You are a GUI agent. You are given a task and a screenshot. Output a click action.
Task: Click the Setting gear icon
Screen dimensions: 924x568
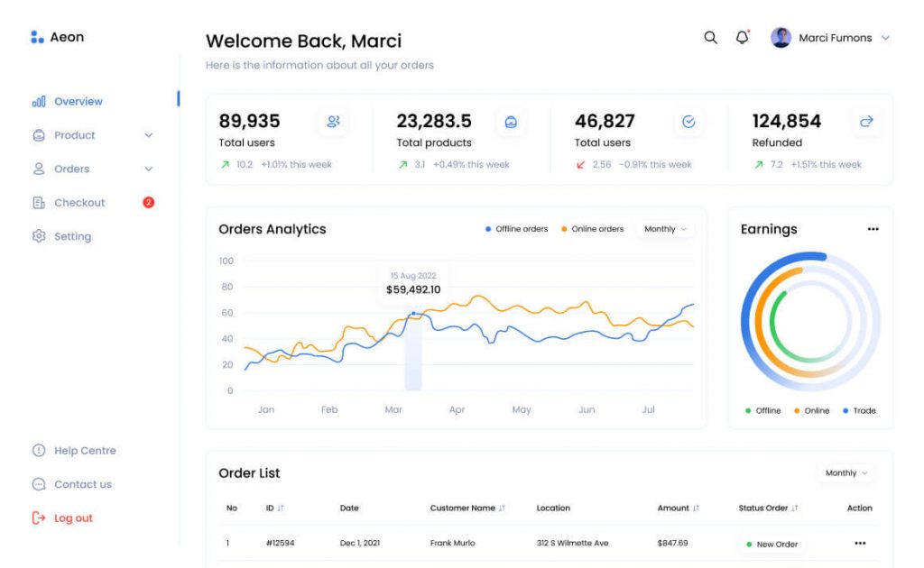(x=36, y=236)
